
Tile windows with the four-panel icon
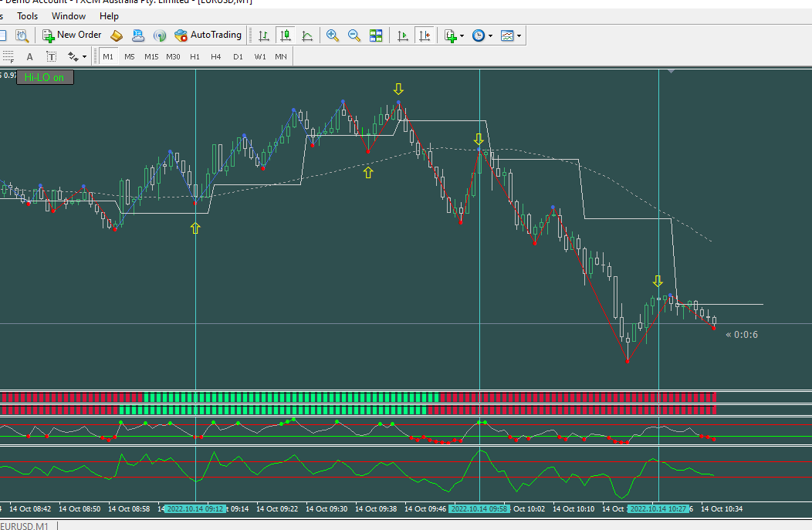[376, 35]
